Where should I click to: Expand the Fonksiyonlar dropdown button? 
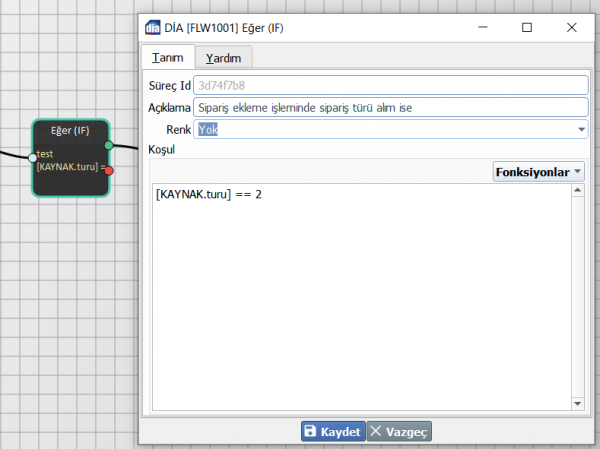point(538,172)
